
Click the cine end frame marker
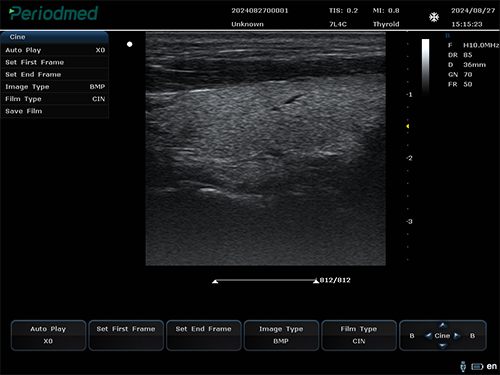click(316, 281)
